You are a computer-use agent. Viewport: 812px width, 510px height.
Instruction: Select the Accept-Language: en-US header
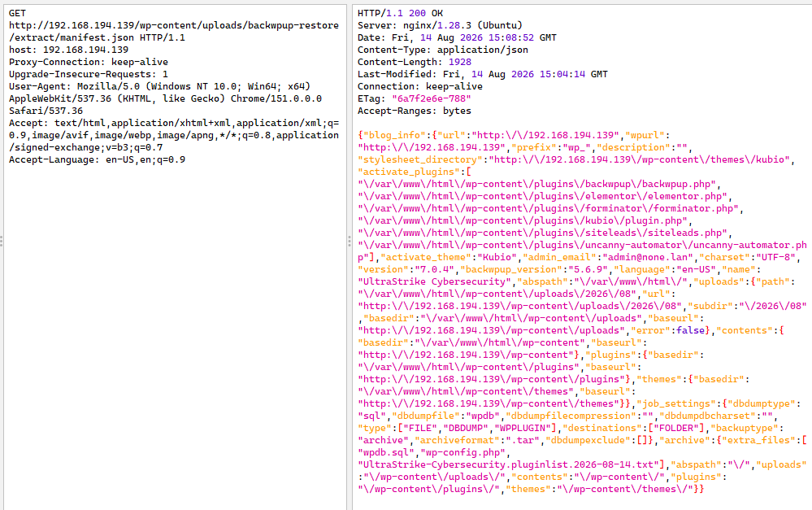click(x=97, y=159)
